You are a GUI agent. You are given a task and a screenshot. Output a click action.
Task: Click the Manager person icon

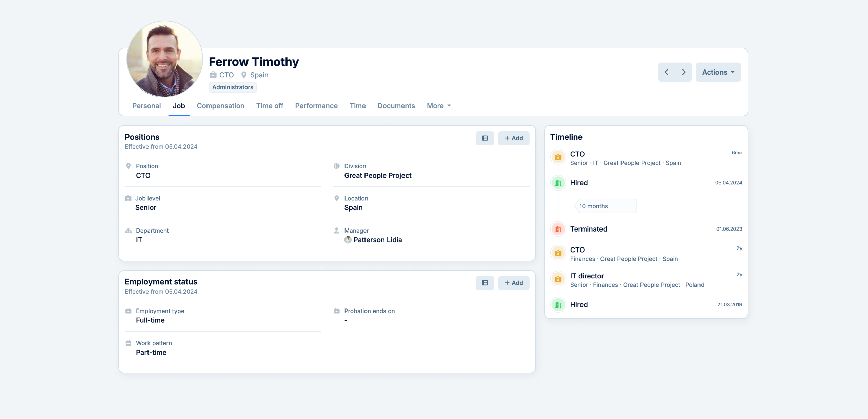point(337,231)
